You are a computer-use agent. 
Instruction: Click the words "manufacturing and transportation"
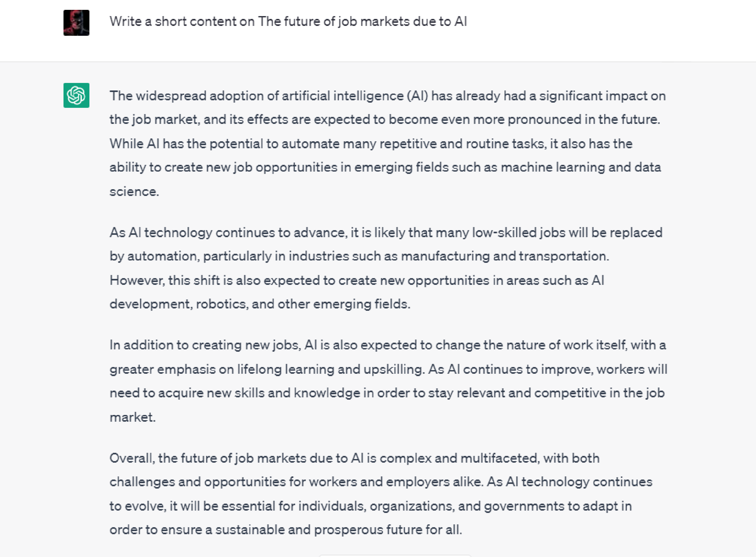pos(504,256)
